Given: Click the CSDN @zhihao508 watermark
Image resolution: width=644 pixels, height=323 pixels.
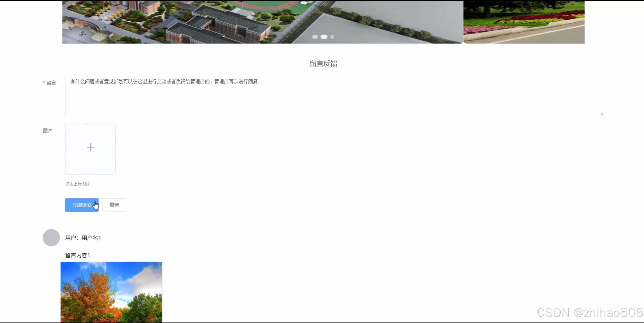Looking at the screenshot, I should 589,313.
